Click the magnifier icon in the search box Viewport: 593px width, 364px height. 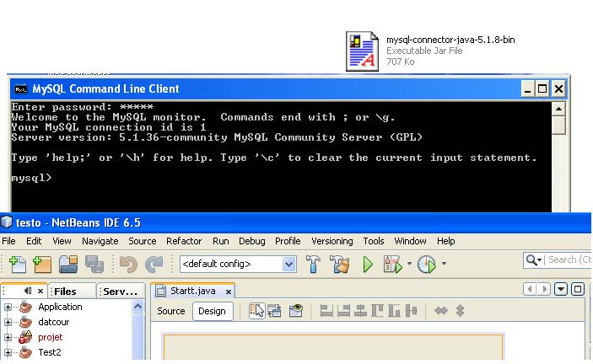[x=532, y=260]
